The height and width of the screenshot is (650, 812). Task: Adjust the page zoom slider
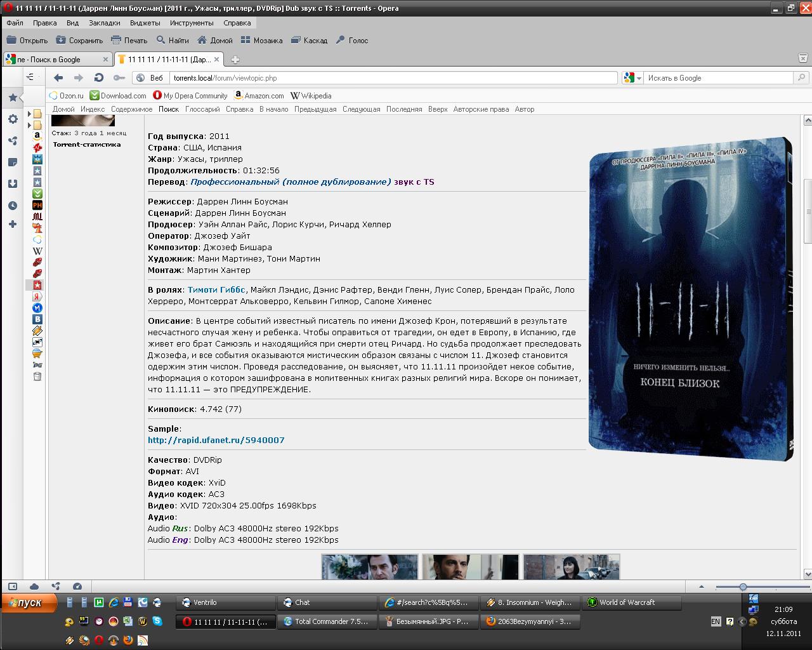point(743,587)
